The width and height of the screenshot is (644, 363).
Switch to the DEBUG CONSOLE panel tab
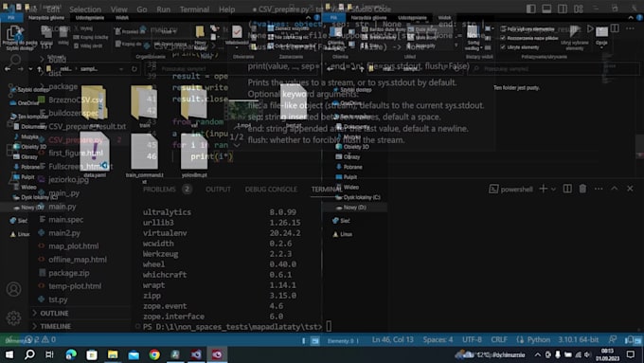point(271,190)
